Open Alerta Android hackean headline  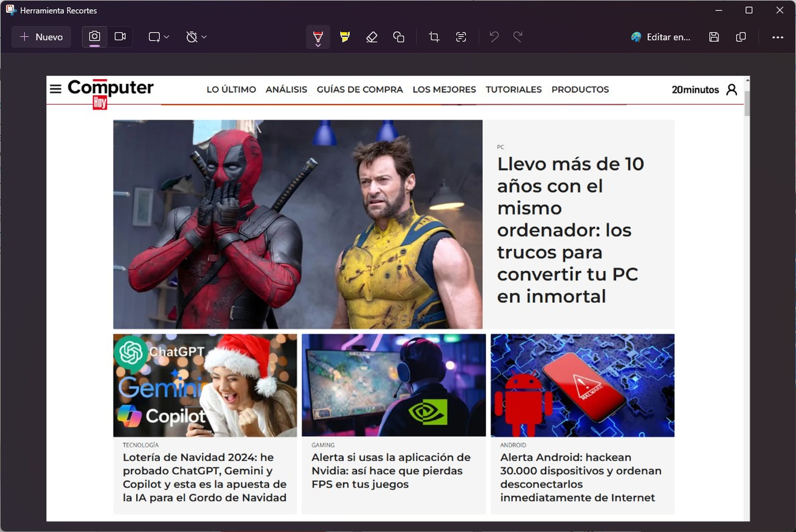[581, 477]
